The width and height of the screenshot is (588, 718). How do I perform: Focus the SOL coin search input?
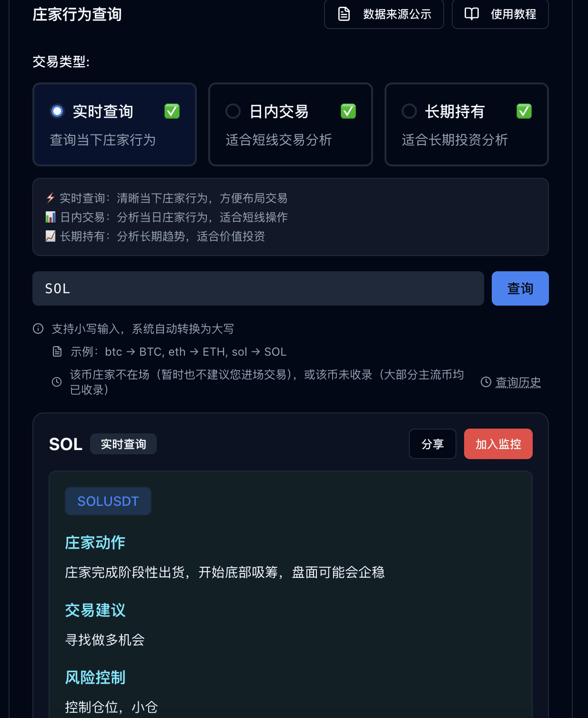258,288
